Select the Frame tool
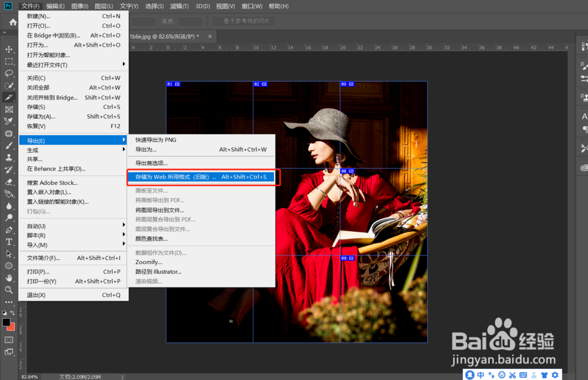Screen dimensions: 588x380 point(9,109)
